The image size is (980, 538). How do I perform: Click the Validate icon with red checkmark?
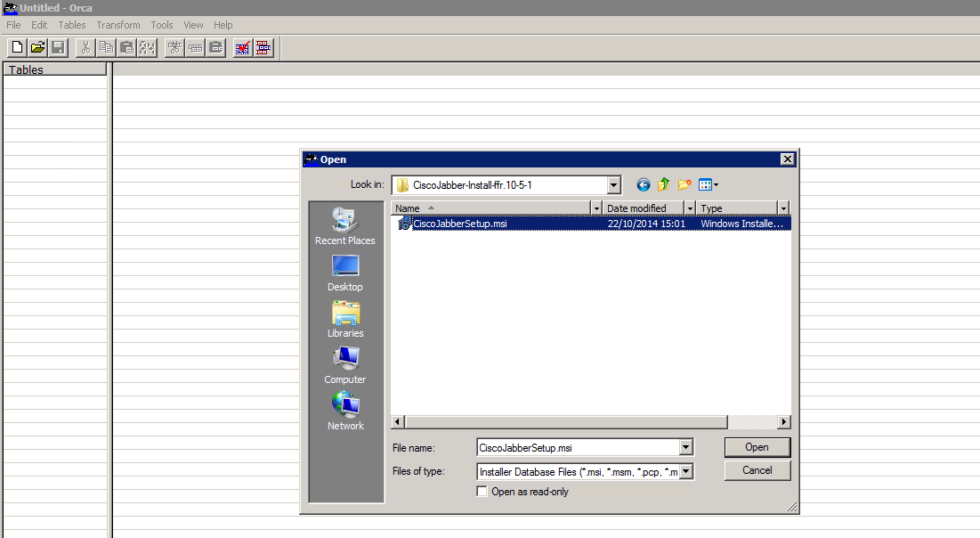tap(242, 47)
